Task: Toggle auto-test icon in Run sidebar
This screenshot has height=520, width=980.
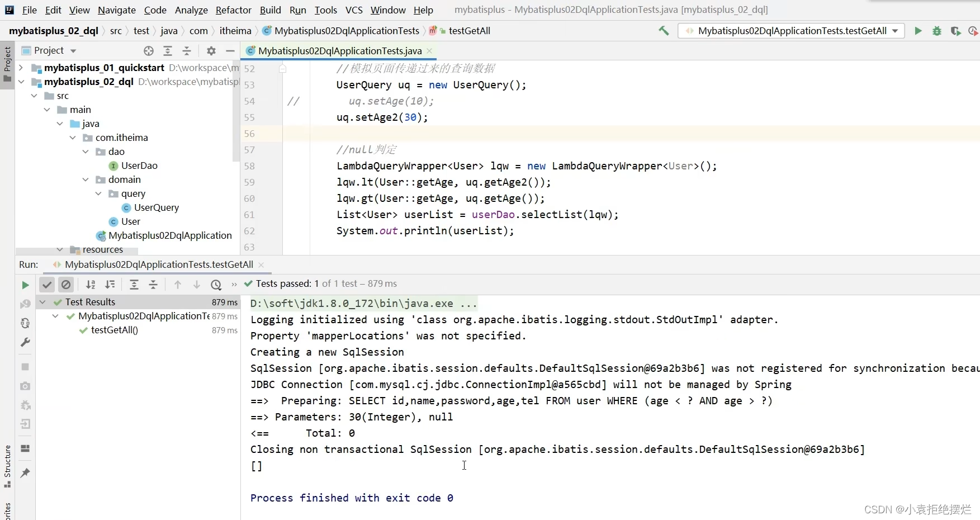Action: click(25, 323)
